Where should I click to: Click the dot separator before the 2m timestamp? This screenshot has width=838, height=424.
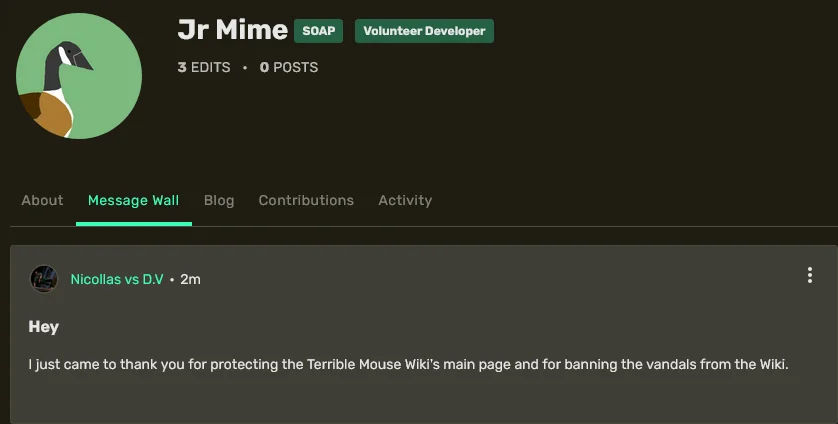172,279
